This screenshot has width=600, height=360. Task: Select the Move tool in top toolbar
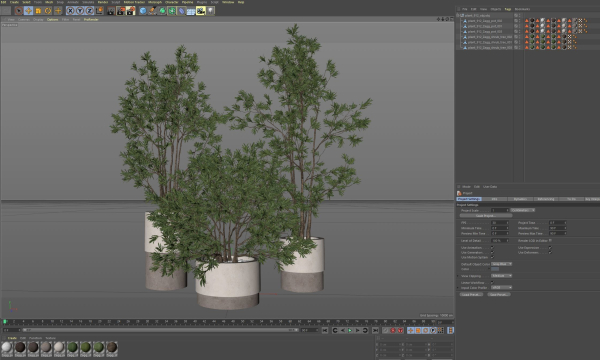pos(28,11)
